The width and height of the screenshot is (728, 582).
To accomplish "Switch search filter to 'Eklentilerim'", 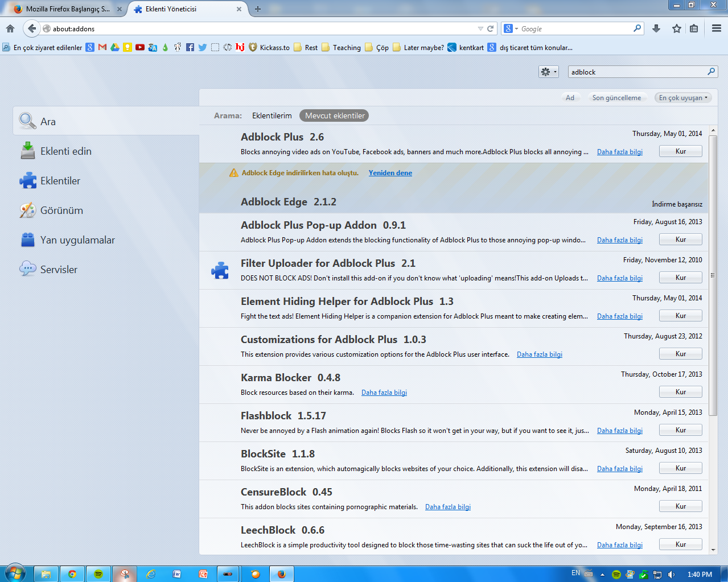I will point(272,115).
